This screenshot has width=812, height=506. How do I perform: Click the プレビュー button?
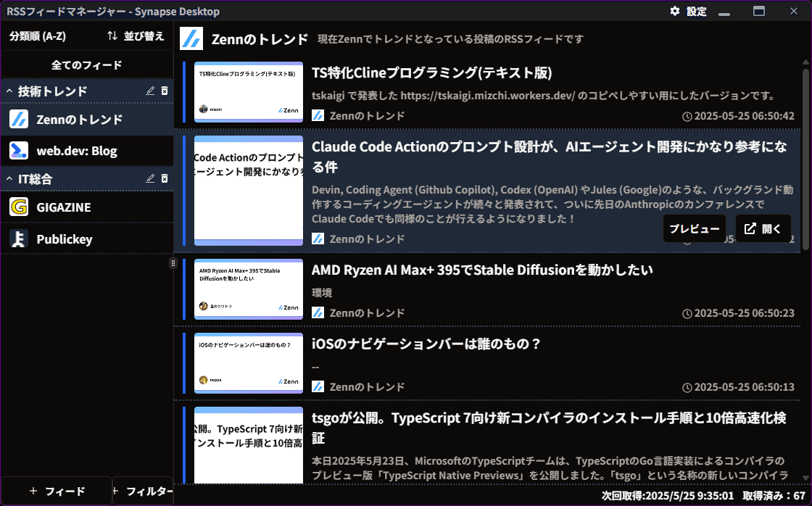pyautogui.click(x=694, y=228)
